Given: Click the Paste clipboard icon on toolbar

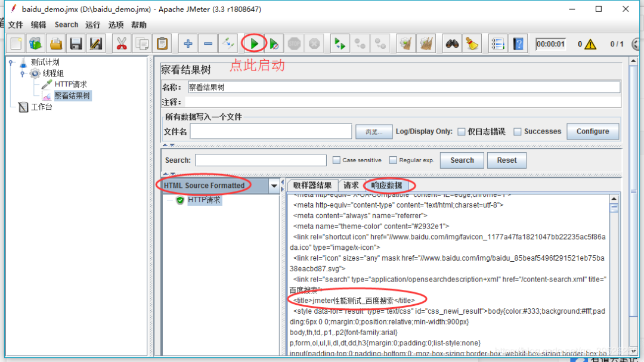Looking at the screenshot, I should 160,43.
